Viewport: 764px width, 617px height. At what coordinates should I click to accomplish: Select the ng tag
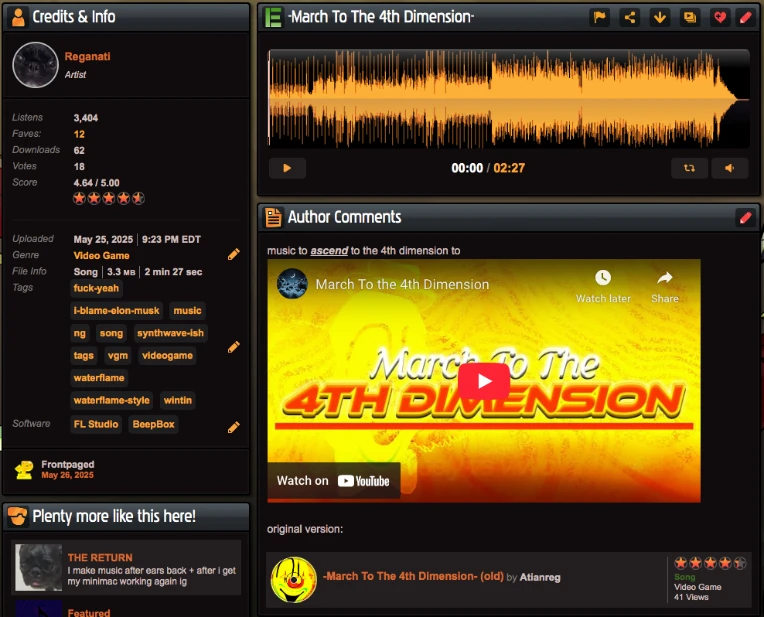tap(80, 333)
